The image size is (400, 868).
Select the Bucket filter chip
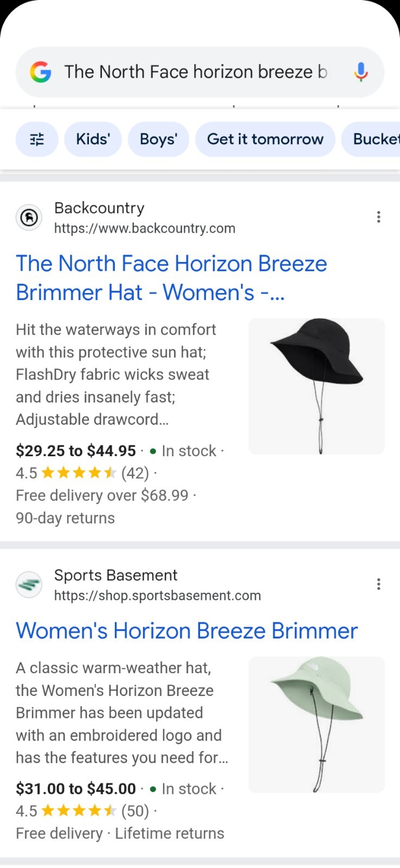click(x=375, y=139)
